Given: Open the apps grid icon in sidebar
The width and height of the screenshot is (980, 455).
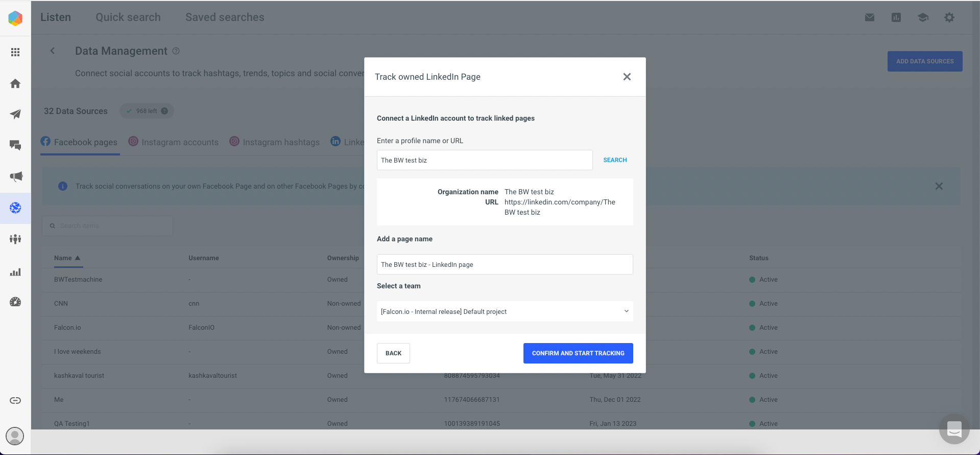Looking at the screenshot, I should [15, 52].
